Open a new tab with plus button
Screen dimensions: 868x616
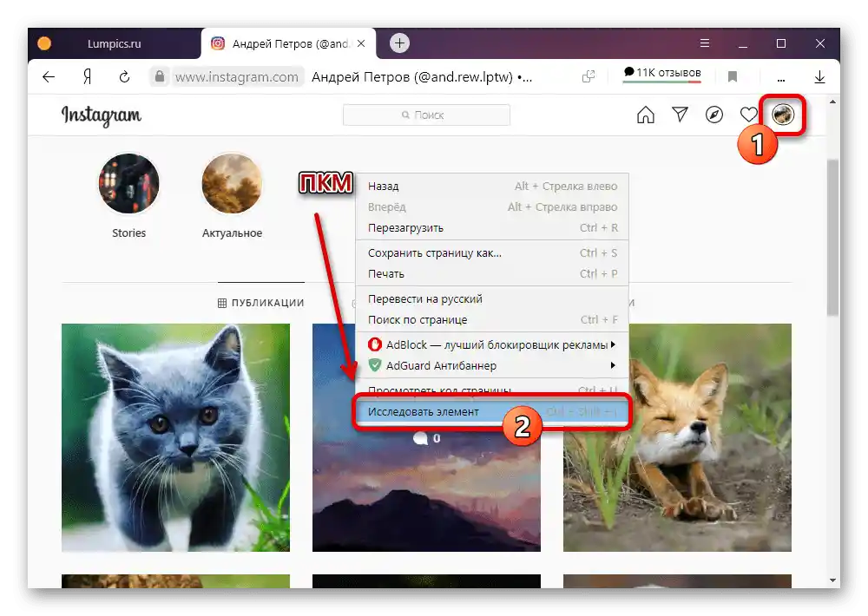click(399, 43)
